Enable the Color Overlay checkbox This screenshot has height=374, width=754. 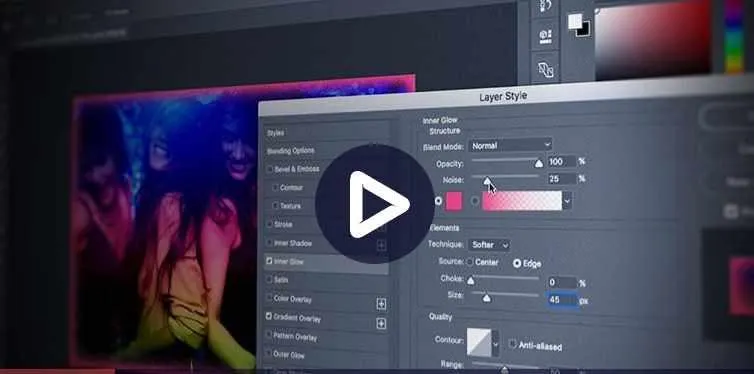coord(269,298)
